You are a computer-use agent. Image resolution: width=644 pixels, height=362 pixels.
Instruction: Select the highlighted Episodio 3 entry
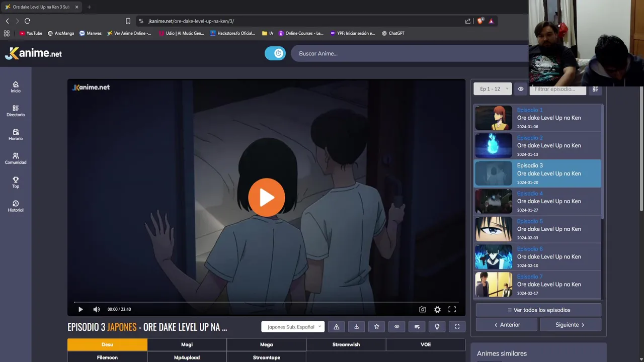click(538, 173)
